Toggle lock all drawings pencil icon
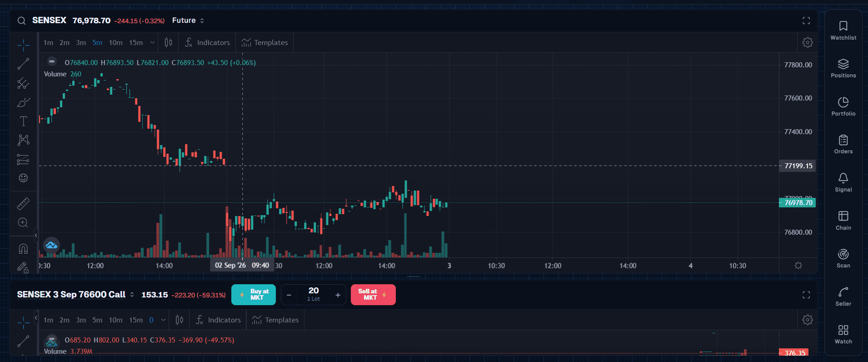 click(x=23, y=267)
